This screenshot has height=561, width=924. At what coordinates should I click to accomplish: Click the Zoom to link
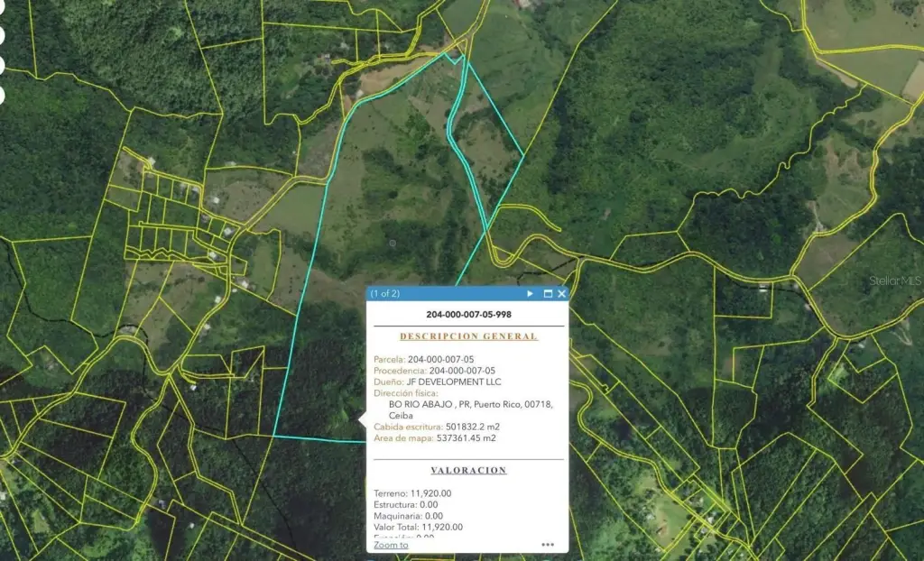click(391, 545)
